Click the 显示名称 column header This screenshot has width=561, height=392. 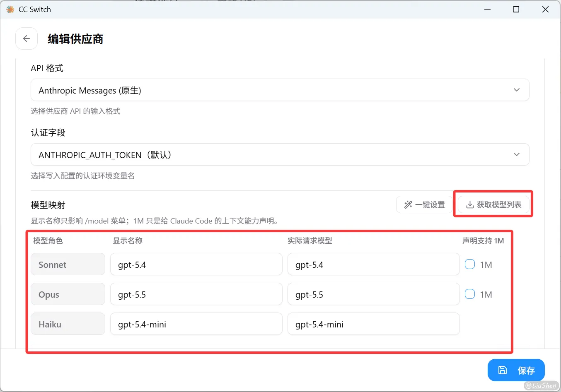128,240
